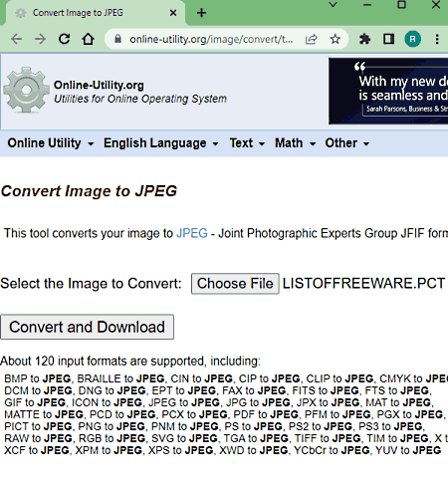Click the text 'YUV to JPEG'
448x495 pixels.
408,450
